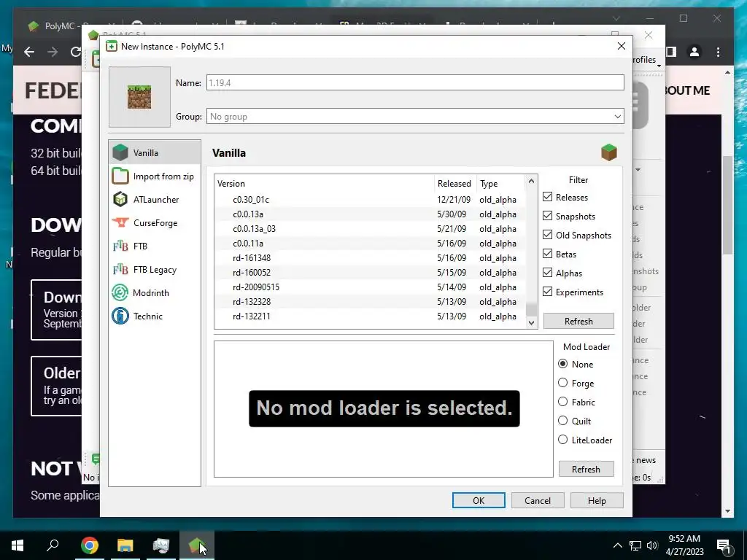Select version c0.30_01c row
The height and width of the screenshot is (560, 747).
coord(370,200)
